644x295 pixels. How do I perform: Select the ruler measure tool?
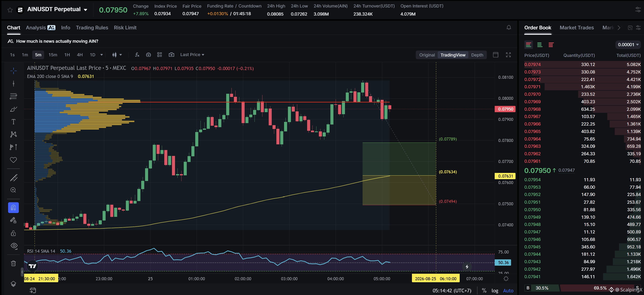pos(14,178)
